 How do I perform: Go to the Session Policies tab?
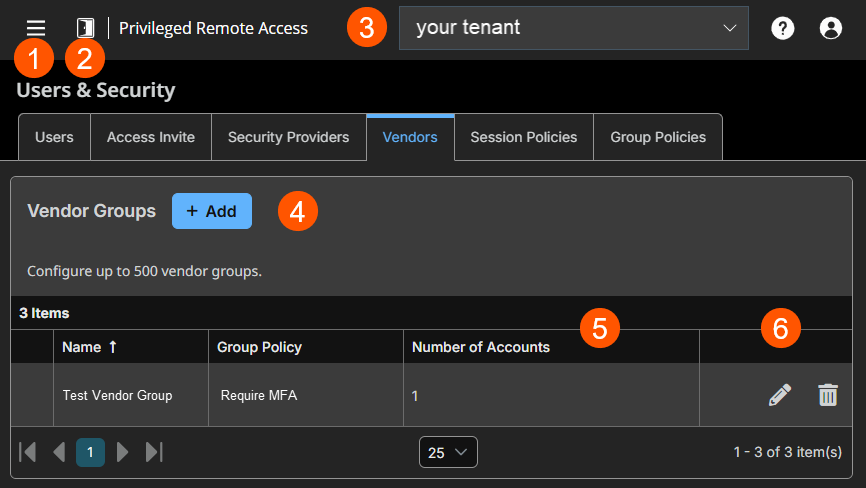[x=524, y=137]
